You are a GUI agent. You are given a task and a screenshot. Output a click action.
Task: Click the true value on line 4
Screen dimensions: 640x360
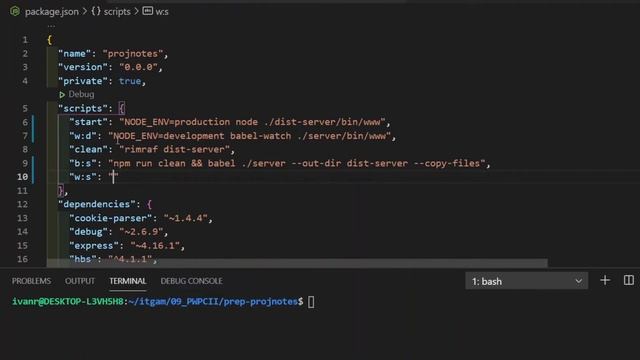pos(130,81)
